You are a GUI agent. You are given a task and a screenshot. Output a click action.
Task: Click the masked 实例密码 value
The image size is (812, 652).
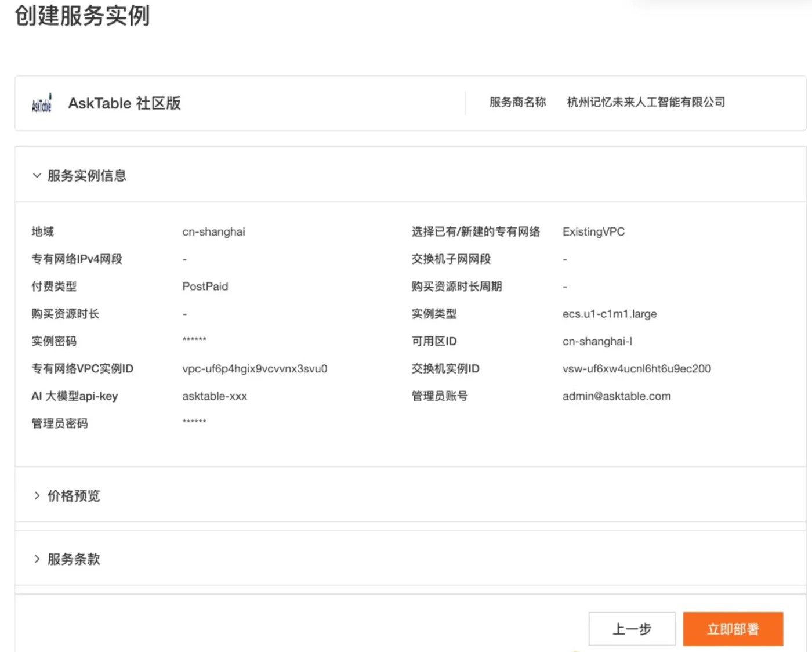tap(194, 339)
